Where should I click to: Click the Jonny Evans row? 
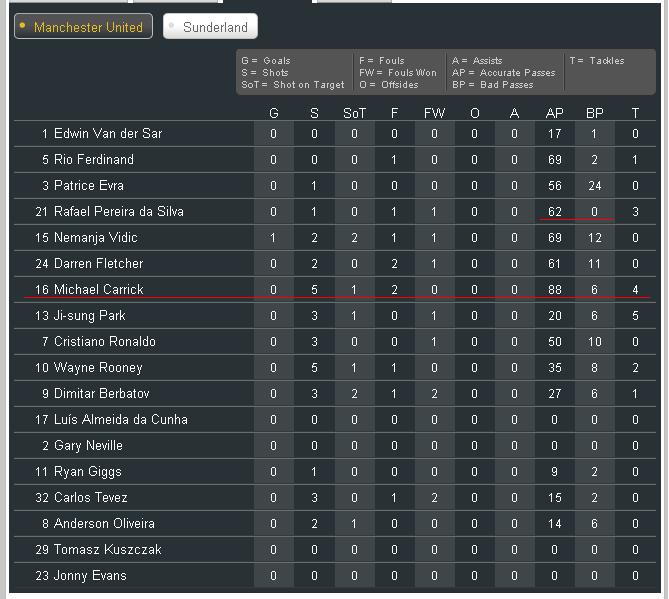[335, 576]
